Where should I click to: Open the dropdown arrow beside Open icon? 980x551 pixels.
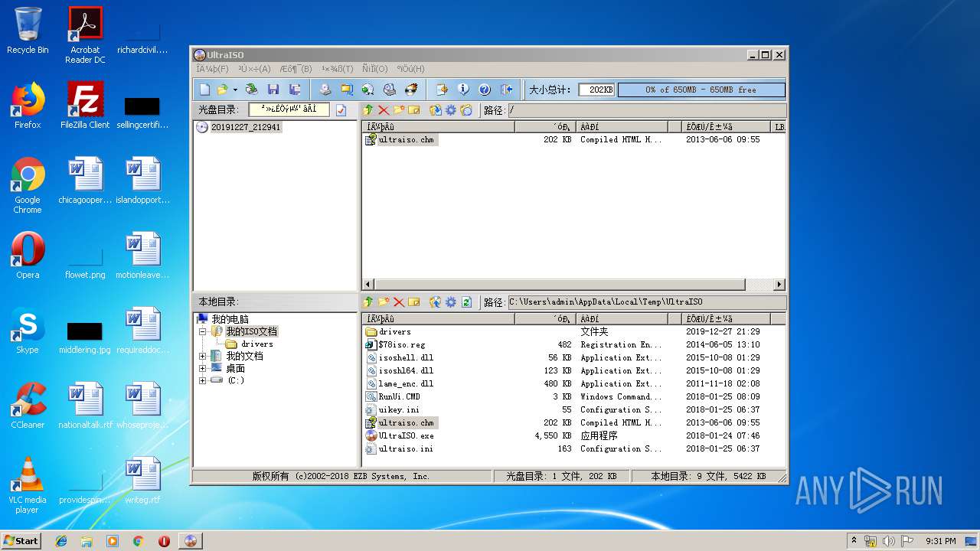[x=235, y=90]
